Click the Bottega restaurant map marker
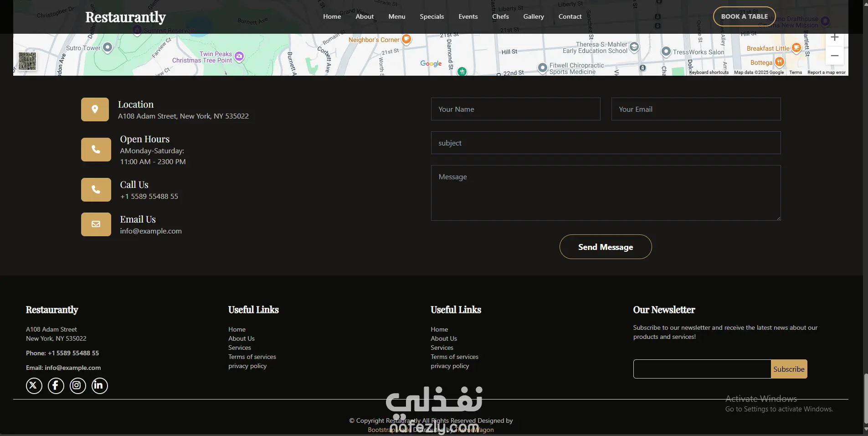Image resolution: width=868 pixels, height=436 pixels. (x=780, y=62)
